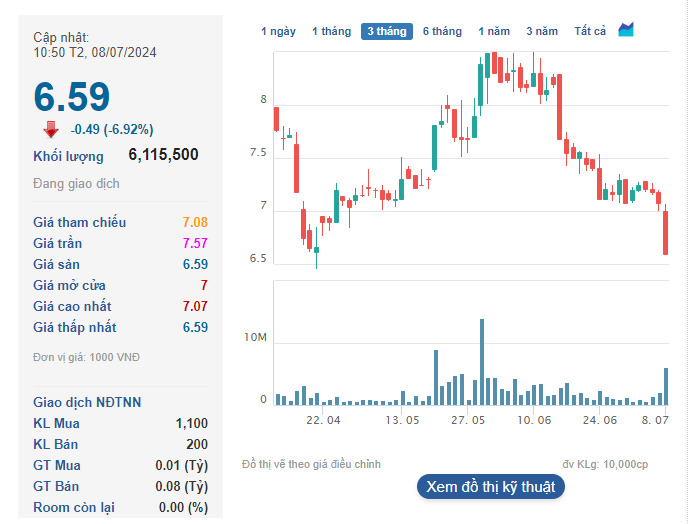Switch to the 1 năm view
Screen dimensions: 690x524
coord(494,31)
